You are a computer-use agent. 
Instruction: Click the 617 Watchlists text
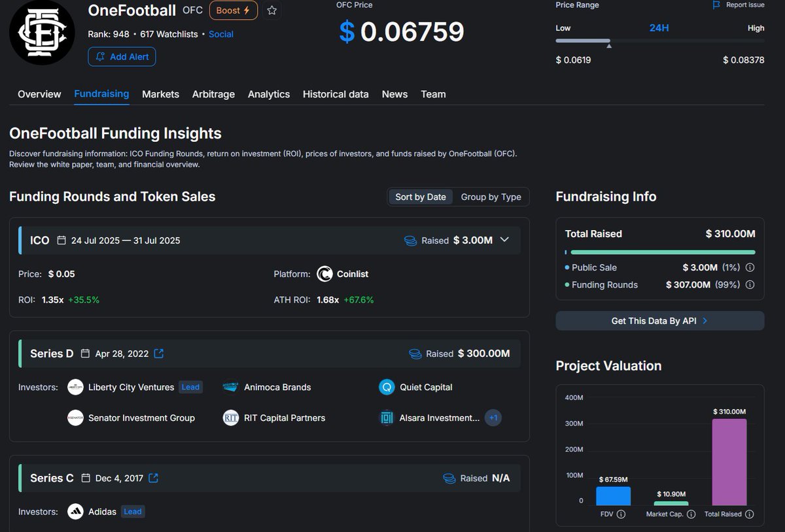point(169,34)
